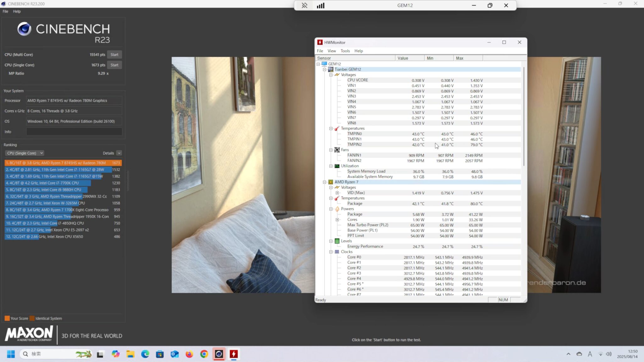Open Google Chrome from the taskbar
The width and height of the screenshot is (644, 362).
(x=204, y=354)
